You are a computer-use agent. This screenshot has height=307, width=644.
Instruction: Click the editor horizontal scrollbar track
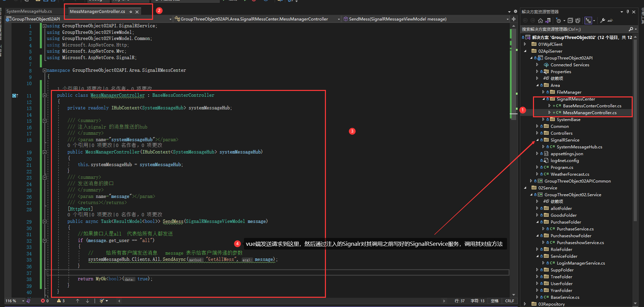(281, 301)
